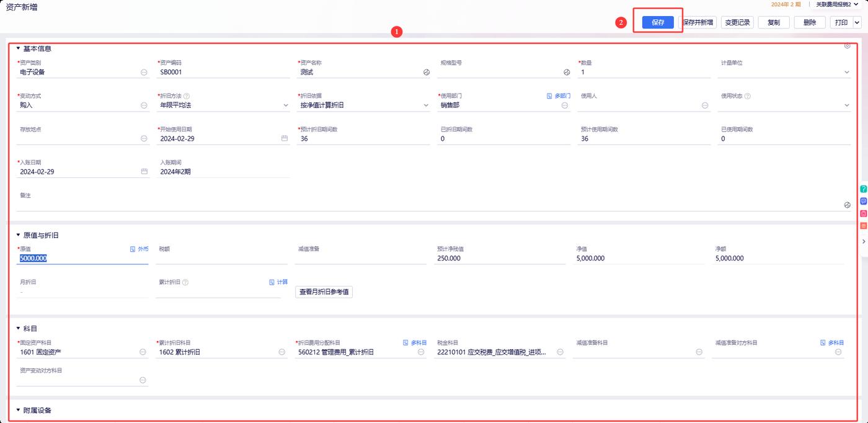
Task: Open the 资产类别 picker ellipsis icon
Action: (144, 72)
